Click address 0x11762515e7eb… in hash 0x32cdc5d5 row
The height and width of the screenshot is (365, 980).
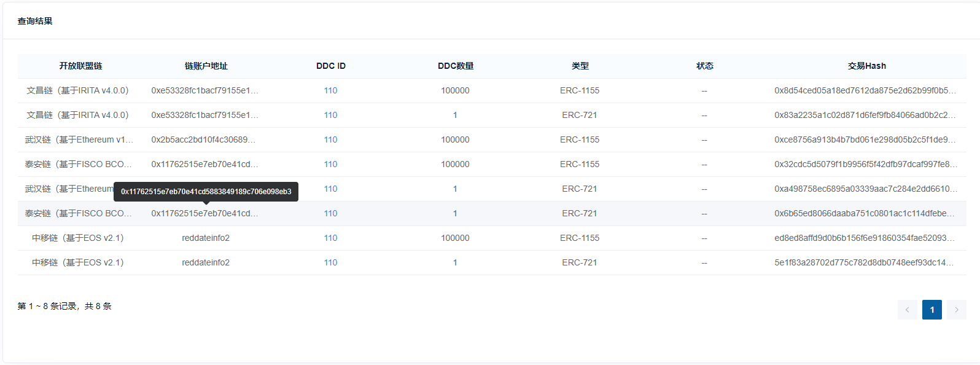[205, 164]
